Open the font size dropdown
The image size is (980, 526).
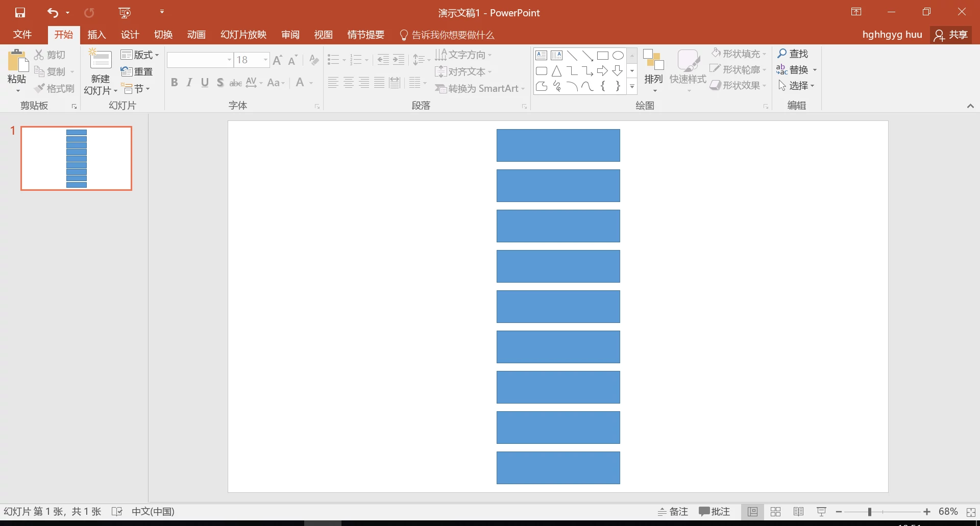pos(265,60)
